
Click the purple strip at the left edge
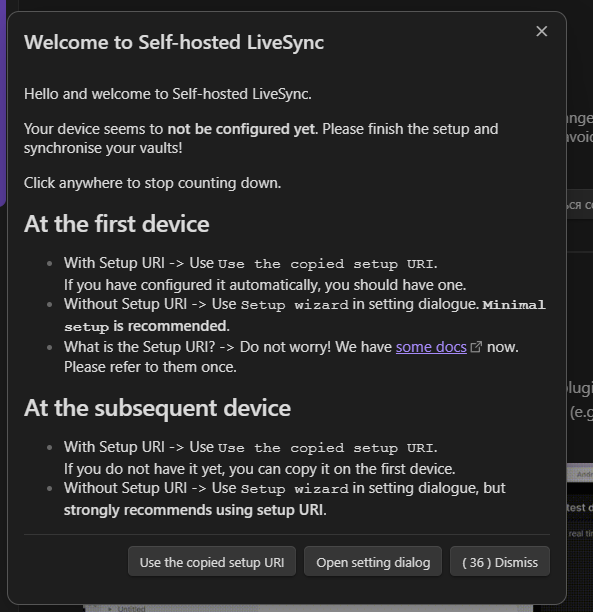[3, 102]
